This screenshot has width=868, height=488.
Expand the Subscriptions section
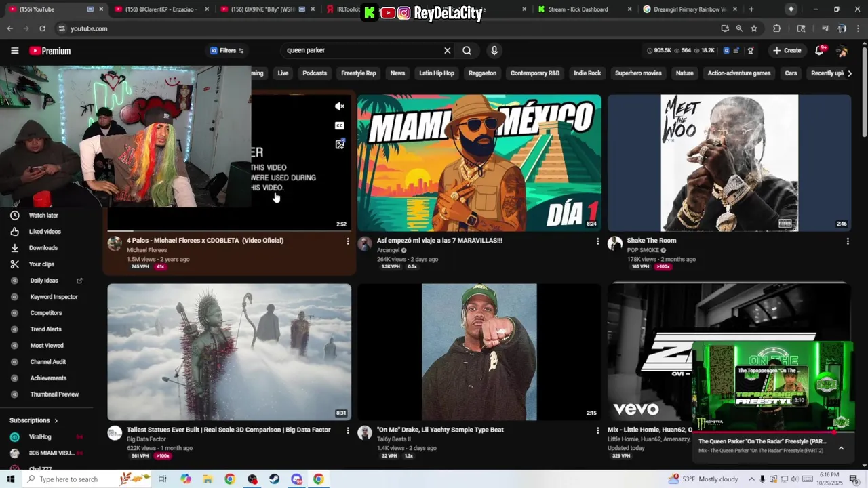pos(34,421)
